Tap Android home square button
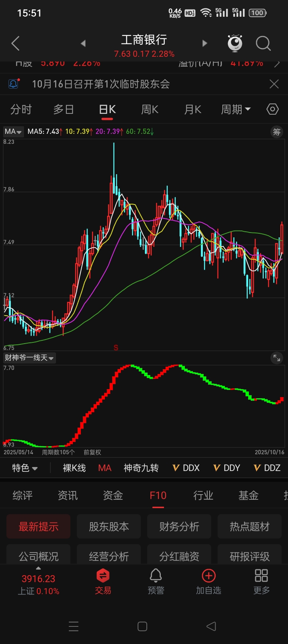 pos(142,626)
